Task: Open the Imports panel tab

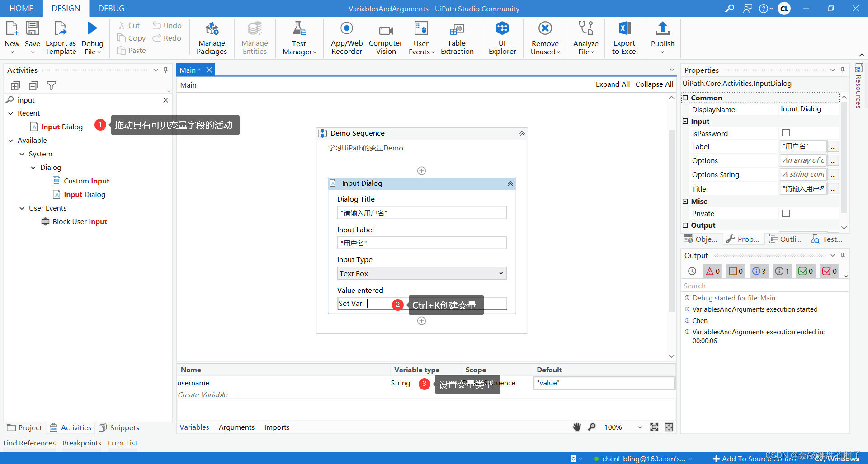Action: point(277,427)
